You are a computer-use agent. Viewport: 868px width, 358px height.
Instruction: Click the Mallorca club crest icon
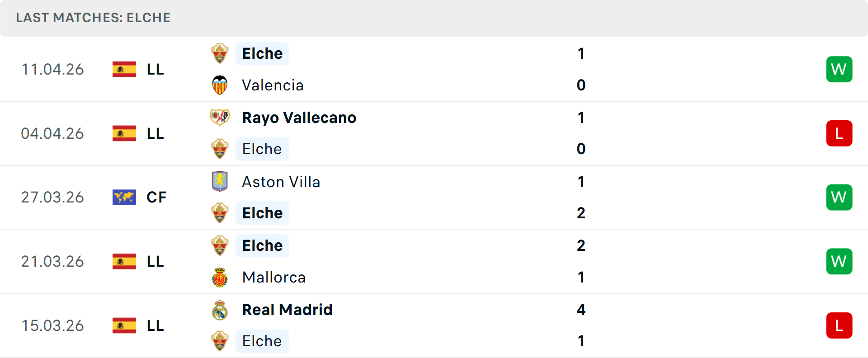[x=220, y=277]
